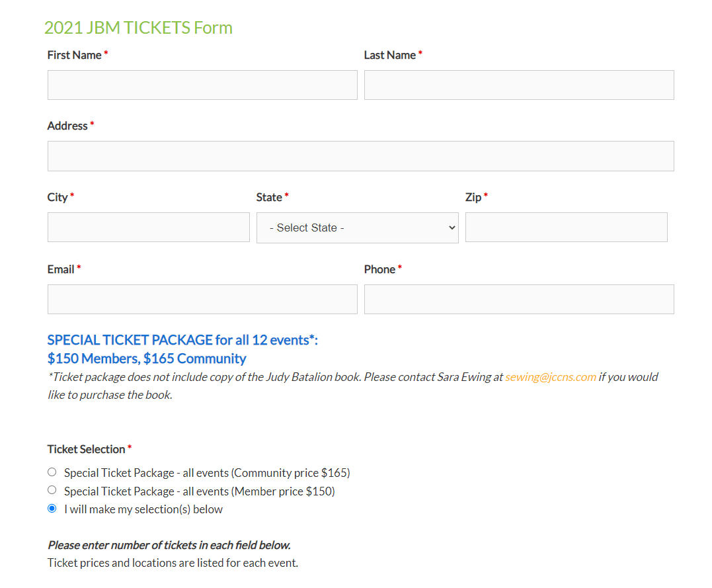Click the blue SPECIAL TICKET PACKAGE heading
Image resolution: width=712 pixels, height=588 pixels.
[x=182, y=339]
